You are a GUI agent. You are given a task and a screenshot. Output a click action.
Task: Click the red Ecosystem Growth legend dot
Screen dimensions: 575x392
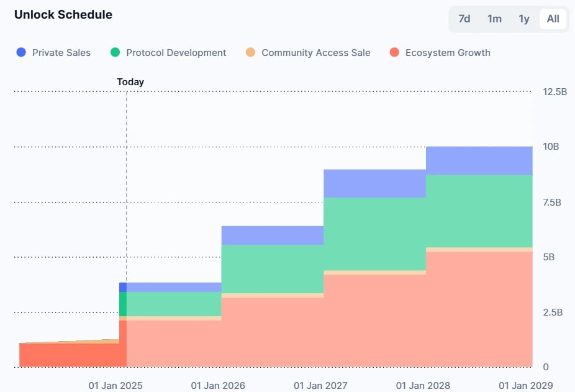[x=393, y=53]
